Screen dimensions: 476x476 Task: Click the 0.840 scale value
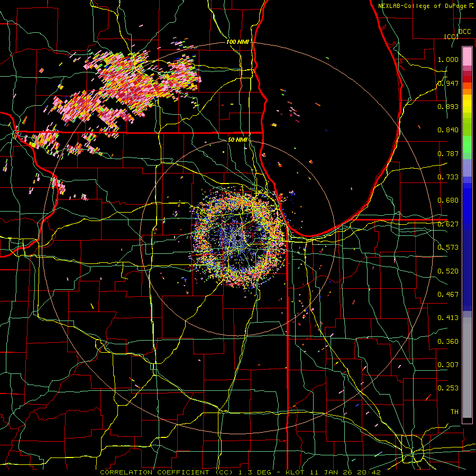click(448, 130)
